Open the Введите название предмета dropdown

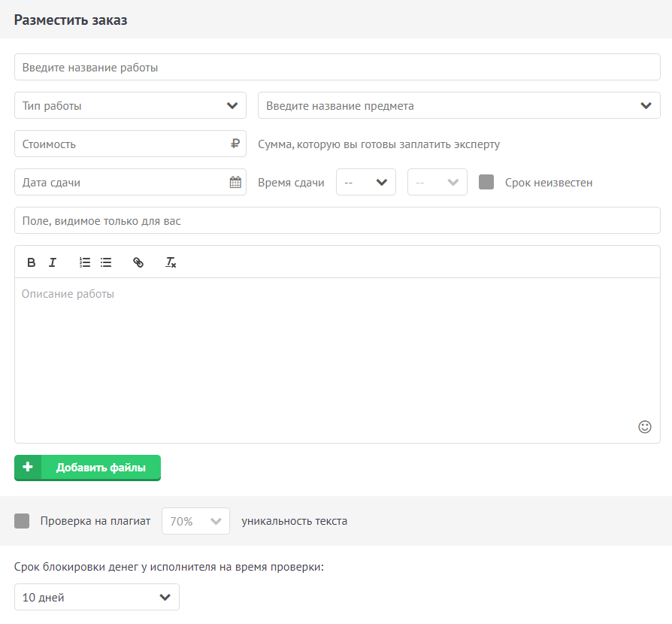click(x=459, y=105)
